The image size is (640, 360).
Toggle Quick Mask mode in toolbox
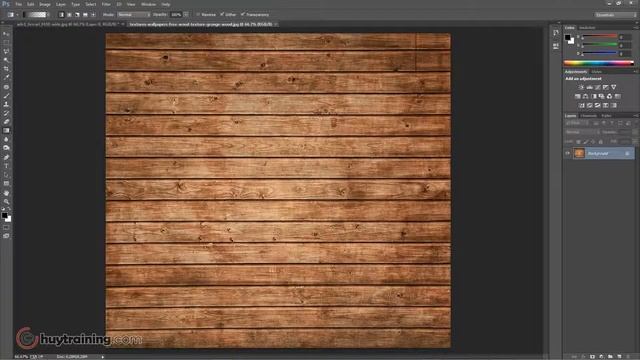6,227
